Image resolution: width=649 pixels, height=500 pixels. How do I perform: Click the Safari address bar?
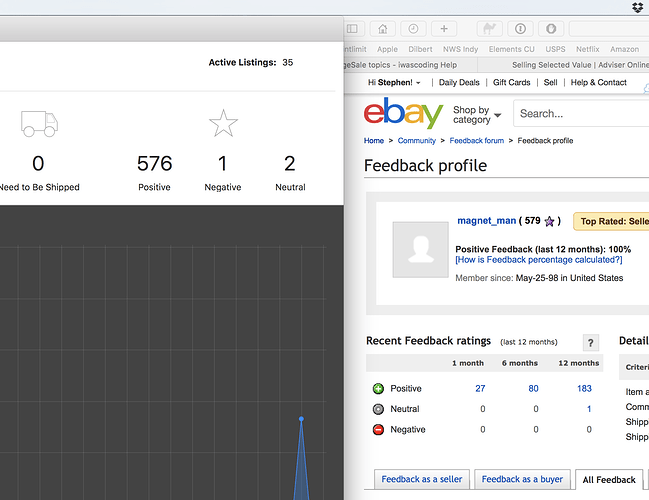tap(609, 29)
